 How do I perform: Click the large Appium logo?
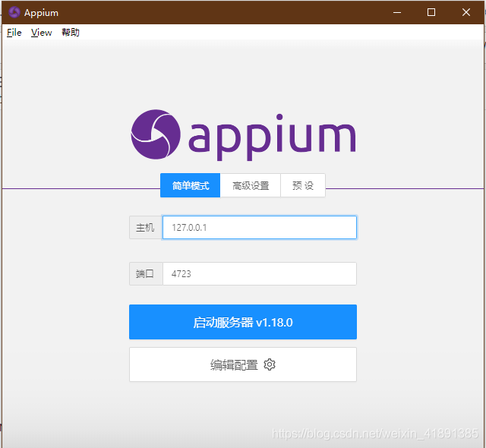coord(243,135)
